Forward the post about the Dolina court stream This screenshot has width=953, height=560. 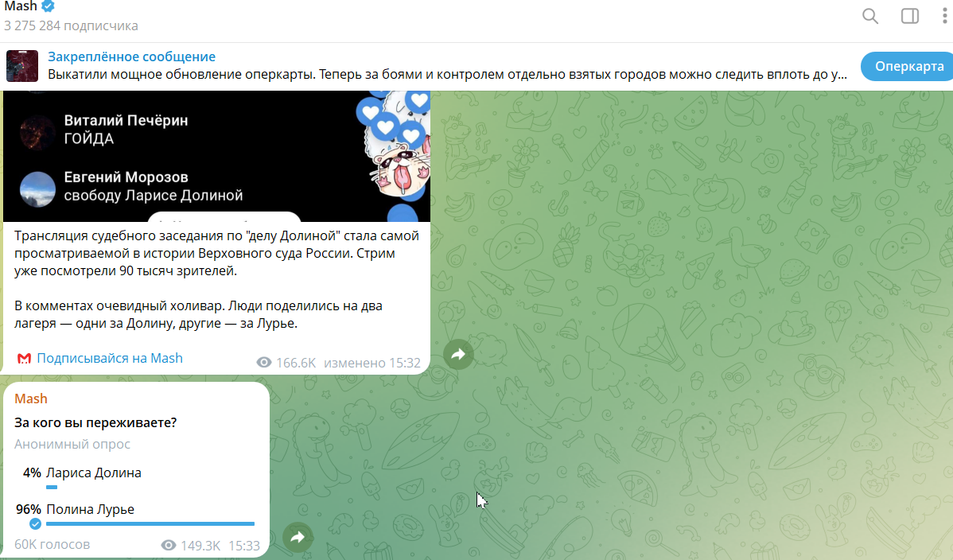458,355
